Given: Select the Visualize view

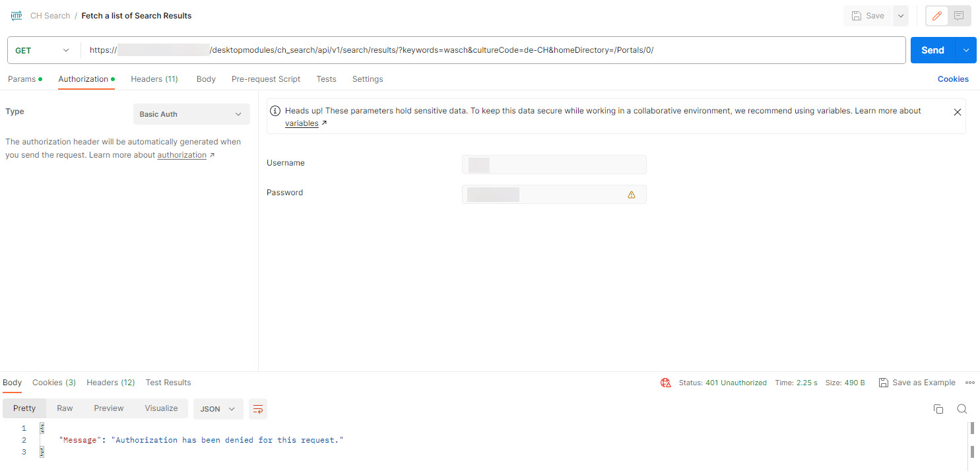Looking at the screenshot, I should click(x=162, y=408).
